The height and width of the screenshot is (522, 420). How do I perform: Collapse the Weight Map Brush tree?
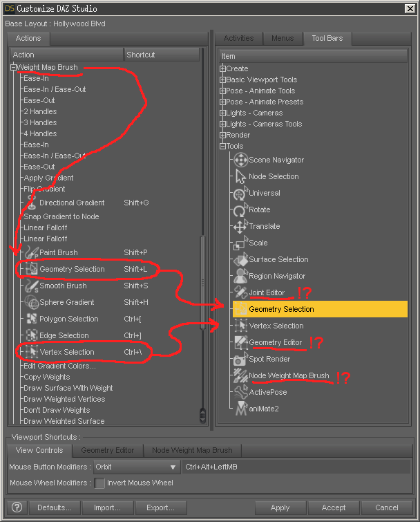tap(13, 67)
